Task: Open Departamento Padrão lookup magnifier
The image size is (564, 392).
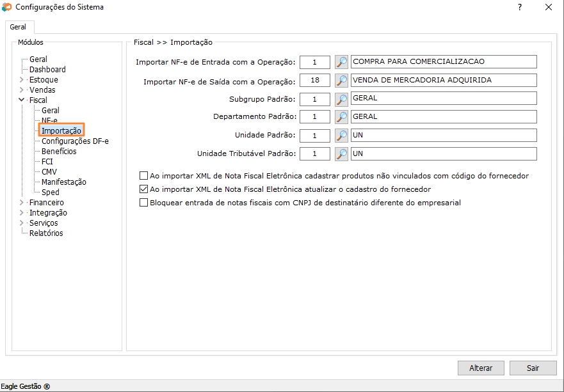Action: click(341, 117)
